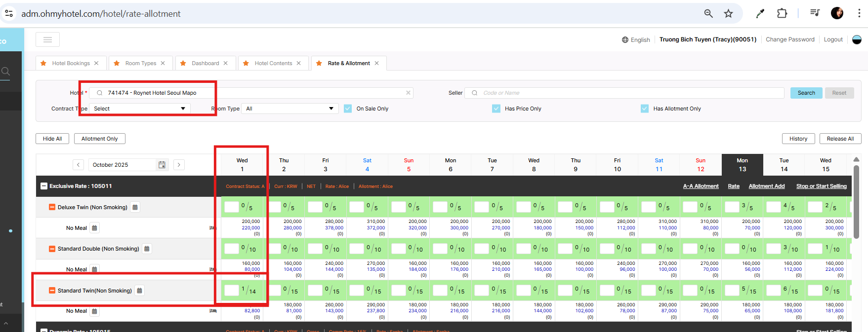Viewport: 868px width, 332px height.
Task: Click the hamburger menu icon
Action: (47, 39)
